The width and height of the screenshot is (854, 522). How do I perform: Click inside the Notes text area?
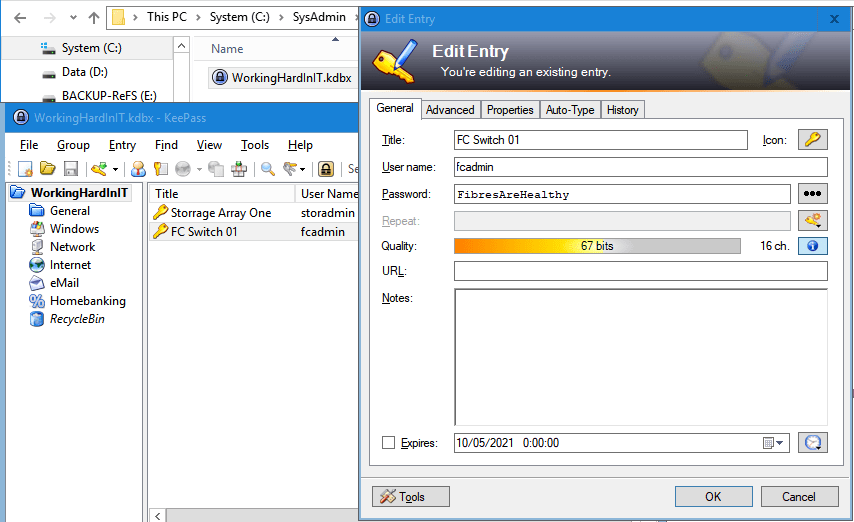pyautogui.click(x=640, y=357)
